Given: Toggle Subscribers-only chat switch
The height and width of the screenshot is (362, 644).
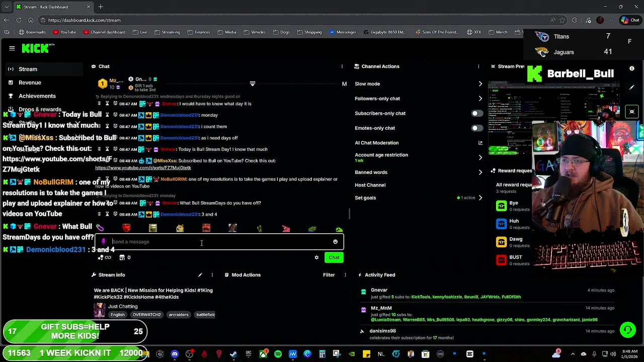Looking at the screenshot, I should click(476, 114).
